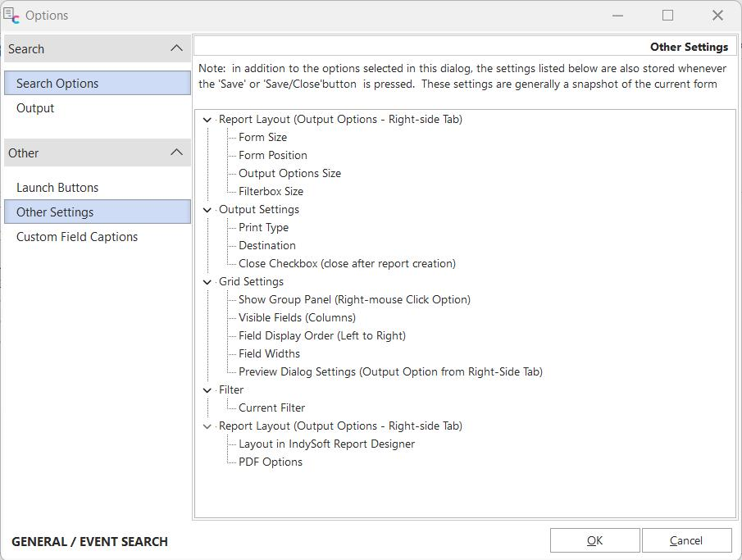Collapse the Search section chevron

[176, 49]
